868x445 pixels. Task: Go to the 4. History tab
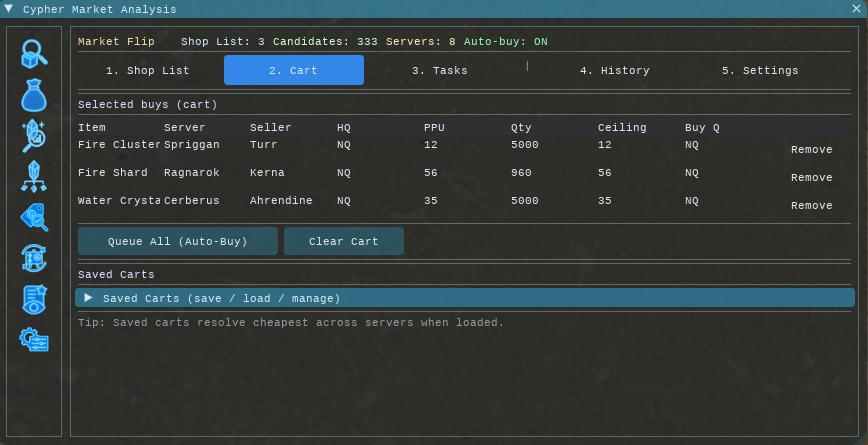coord(614,71)
